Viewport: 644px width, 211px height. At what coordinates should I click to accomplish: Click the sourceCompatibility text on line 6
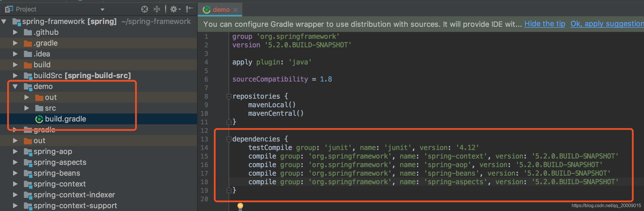(x=270, y=79)
